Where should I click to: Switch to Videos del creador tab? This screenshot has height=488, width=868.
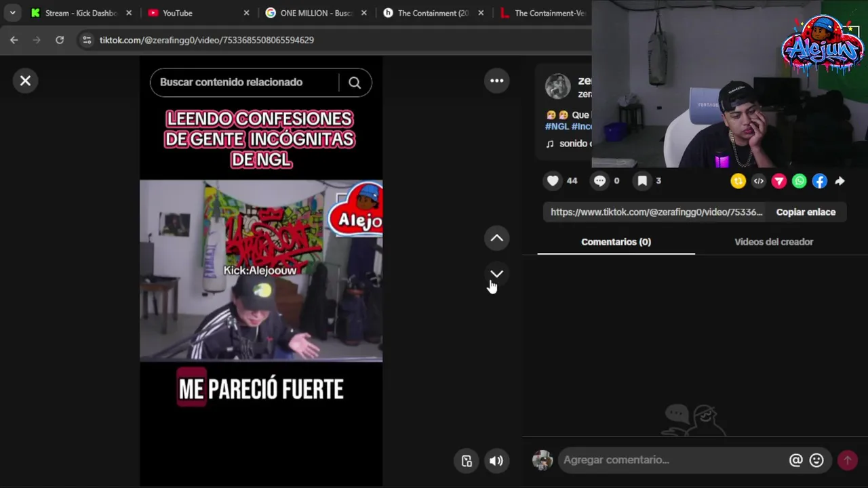coord(774,242)
